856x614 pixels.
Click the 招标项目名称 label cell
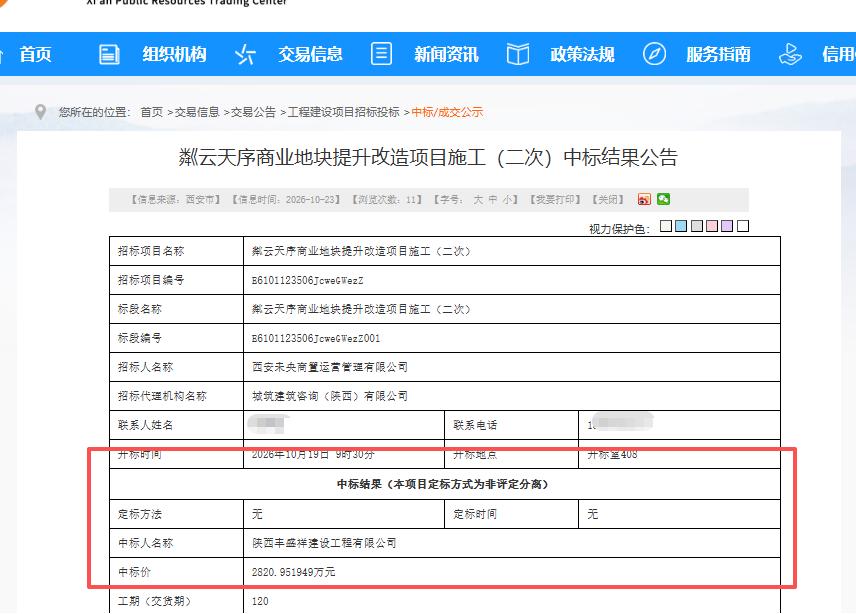coord(176,251)
